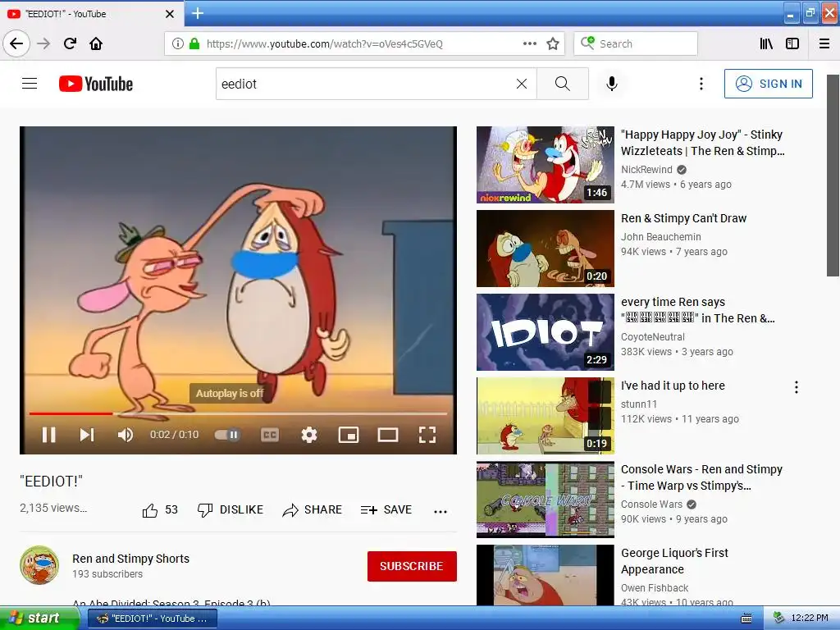The width and height of the screenshot is (840, 630).
Task: Click the video progress bar
Action: tap(238, 413)
